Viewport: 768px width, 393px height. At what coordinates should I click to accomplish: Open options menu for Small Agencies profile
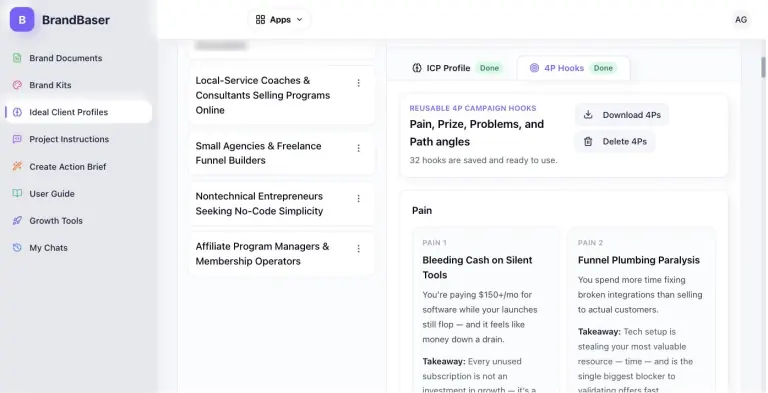click(359, 148)
